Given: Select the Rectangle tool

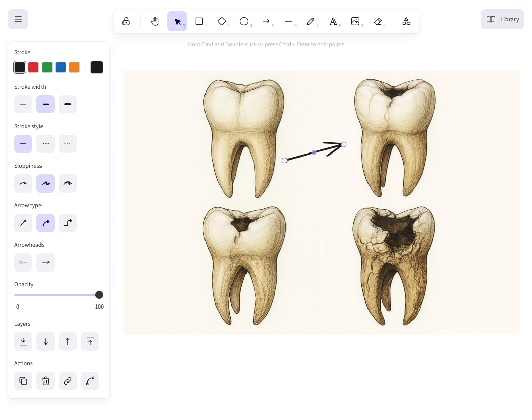Looking at the screenshot, I should [x=199, y=21].
